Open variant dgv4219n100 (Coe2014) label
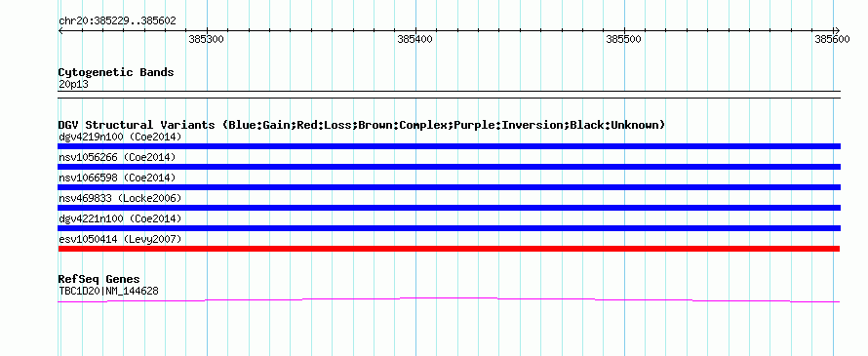This screenshot has height=356, width=868. [120, 137]
